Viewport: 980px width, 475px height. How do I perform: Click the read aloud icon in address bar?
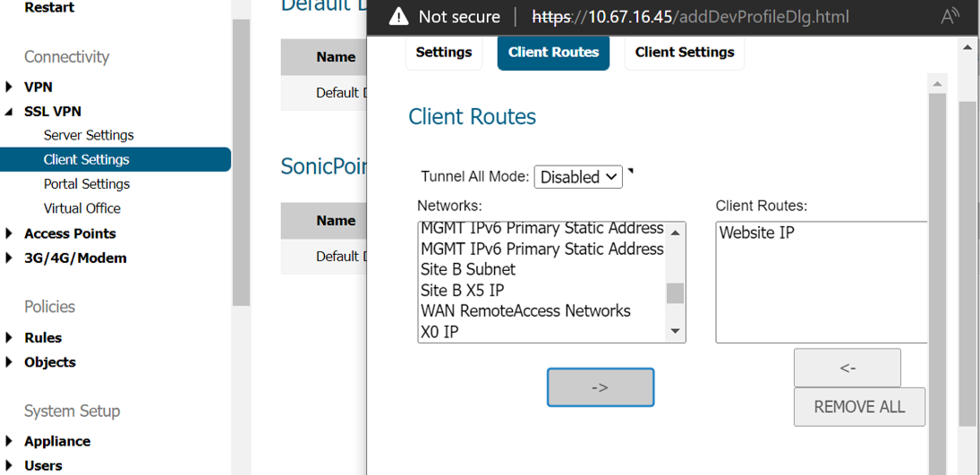click(x=950, y=17)
